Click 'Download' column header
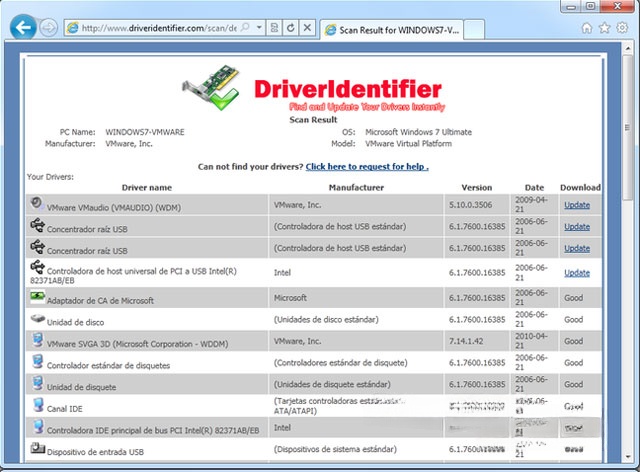640x472 pixels. [x=580, y=187]
